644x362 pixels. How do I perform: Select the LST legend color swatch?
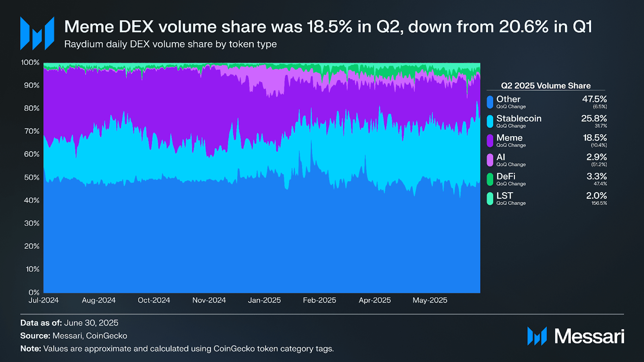(490, 199)
